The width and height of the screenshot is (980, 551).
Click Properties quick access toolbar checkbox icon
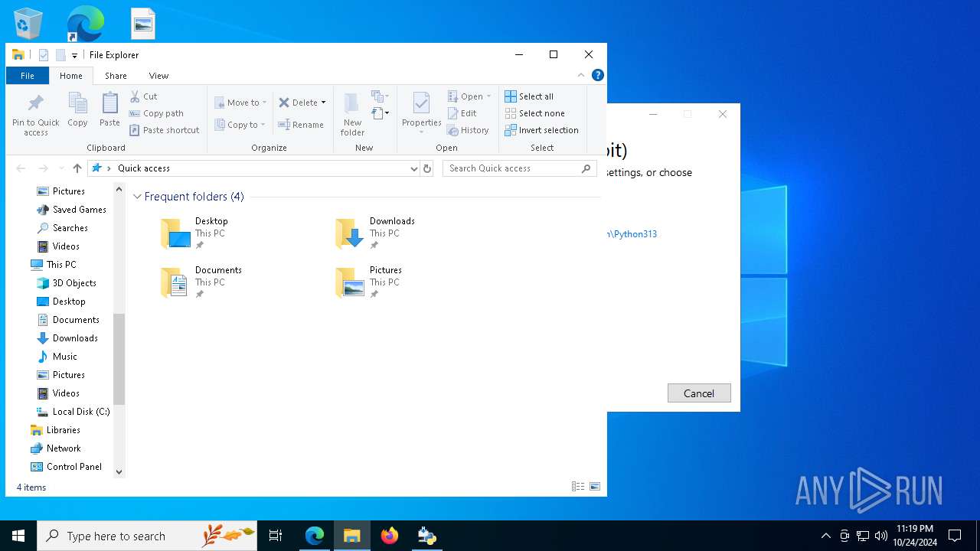(x=44, y=55)
